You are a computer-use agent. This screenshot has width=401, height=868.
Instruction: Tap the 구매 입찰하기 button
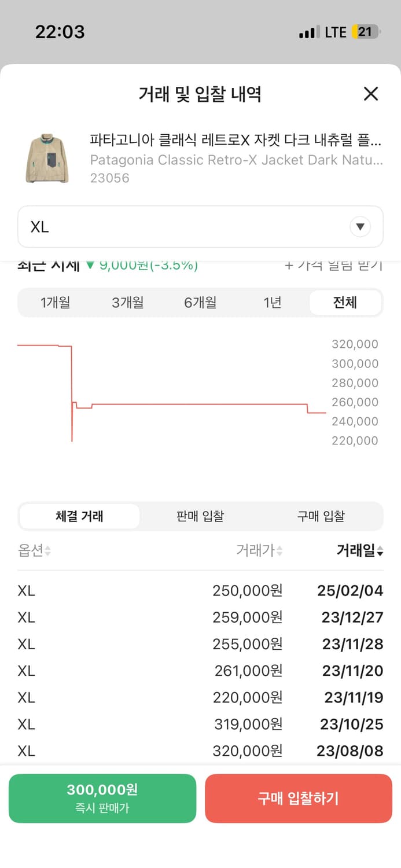299,799
